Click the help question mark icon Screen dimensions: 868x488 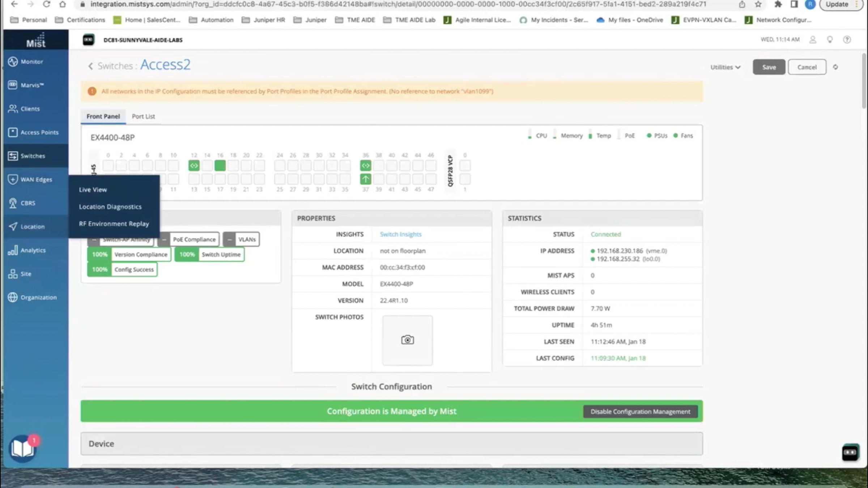point(847,40)
